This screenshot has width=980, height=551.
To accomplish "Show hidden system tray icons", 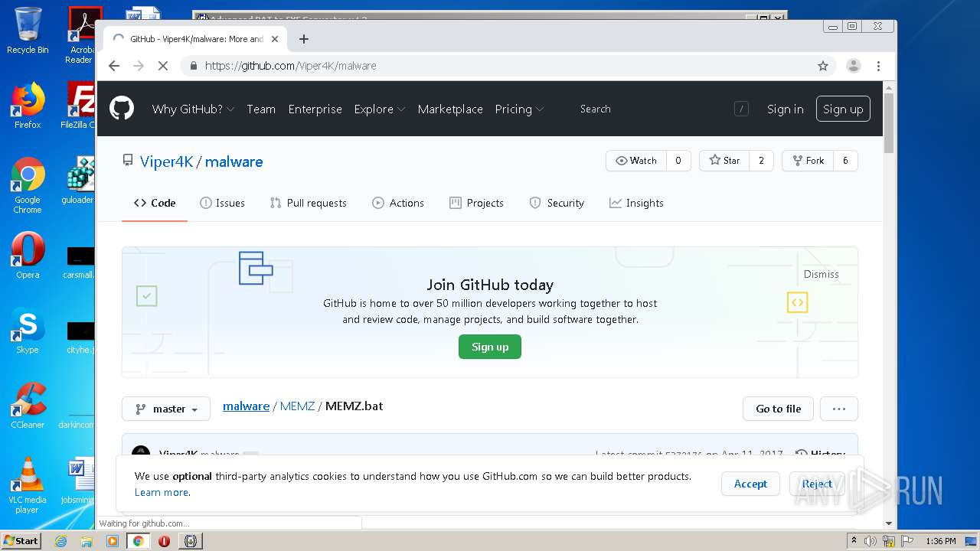I will tap(854, 541).
